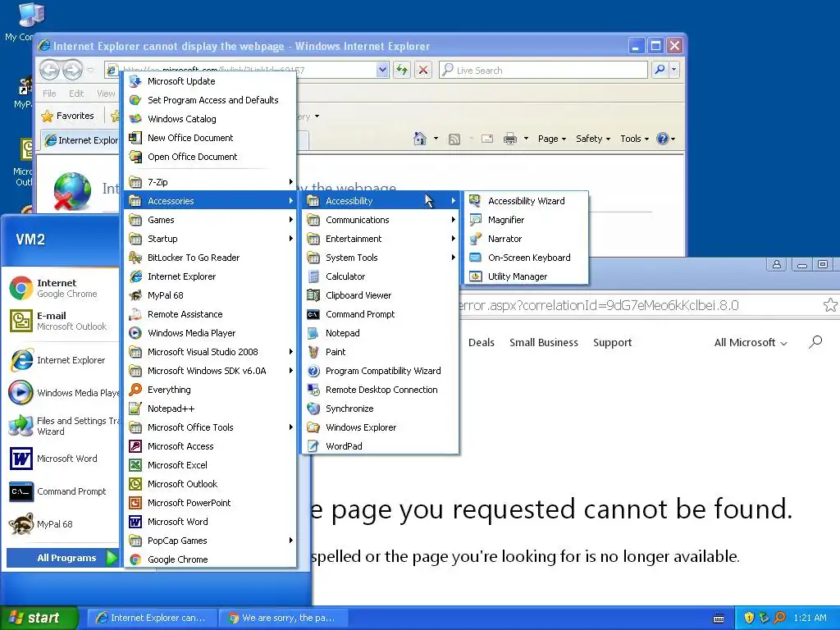This screenshot has height=630, width=840.
Task: Expand the 7-Zip program folder
Action: click(x=211, y=182)
